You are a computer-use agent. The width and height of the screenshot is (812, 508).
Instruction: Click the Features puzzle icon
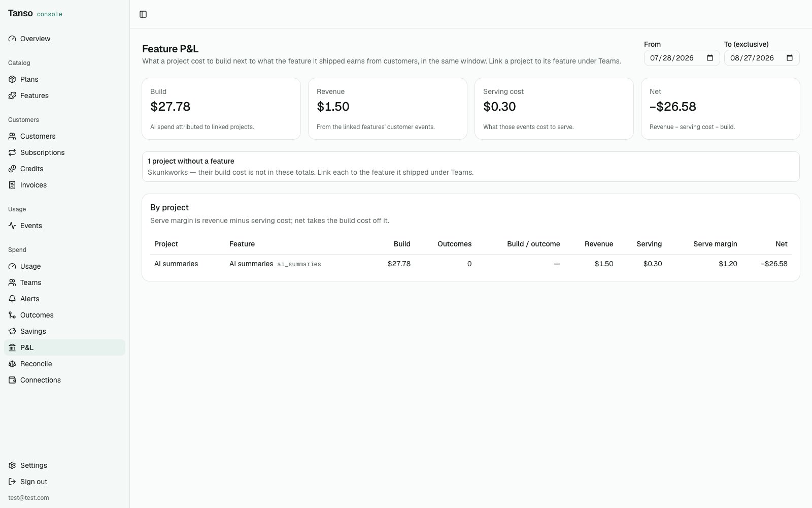(12, 96)
